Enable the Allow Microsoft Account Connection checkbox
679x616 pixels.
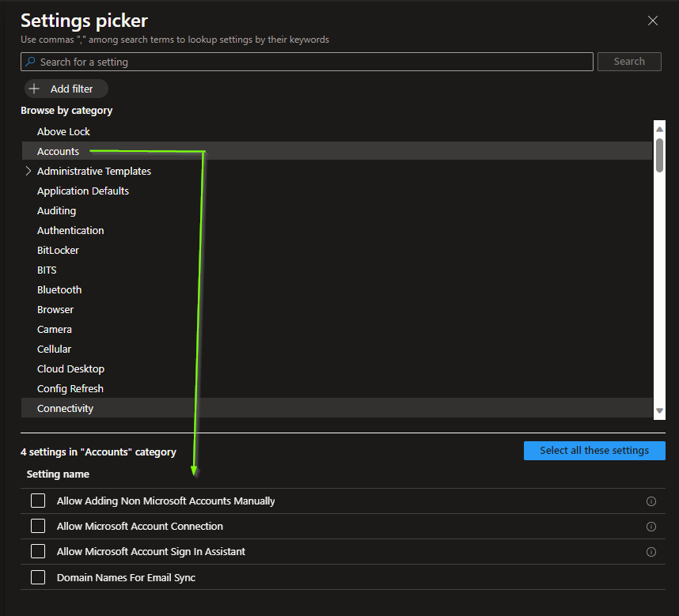[38, 526]
